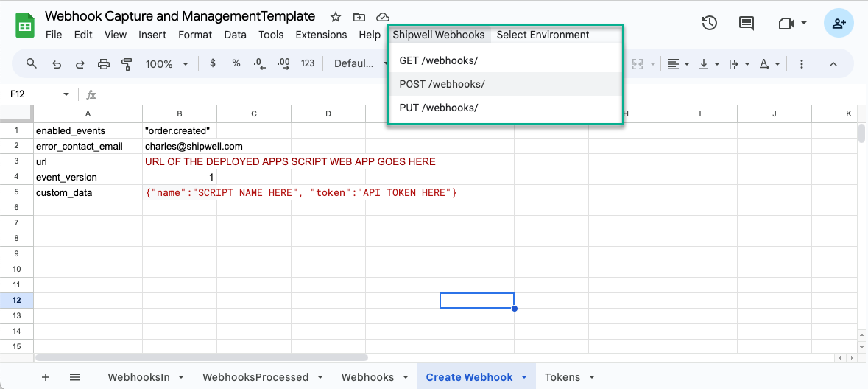Open the Insert menu

coord(152,35)
